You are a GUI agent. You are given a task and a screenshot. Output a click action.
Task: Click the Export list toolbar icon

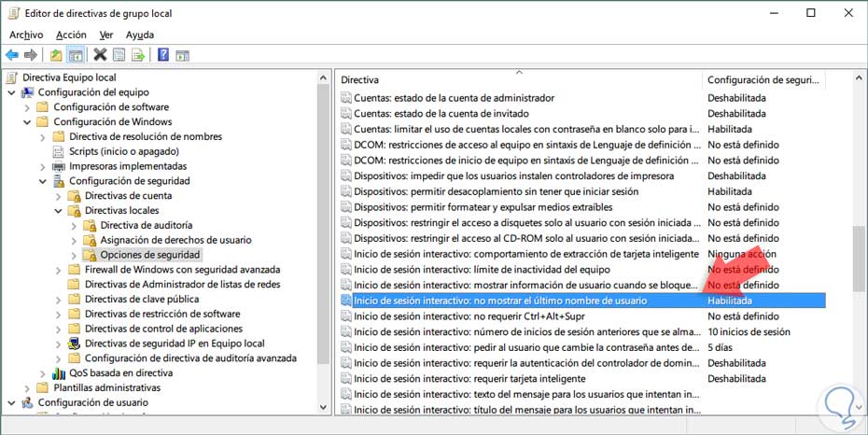point(138,55)
